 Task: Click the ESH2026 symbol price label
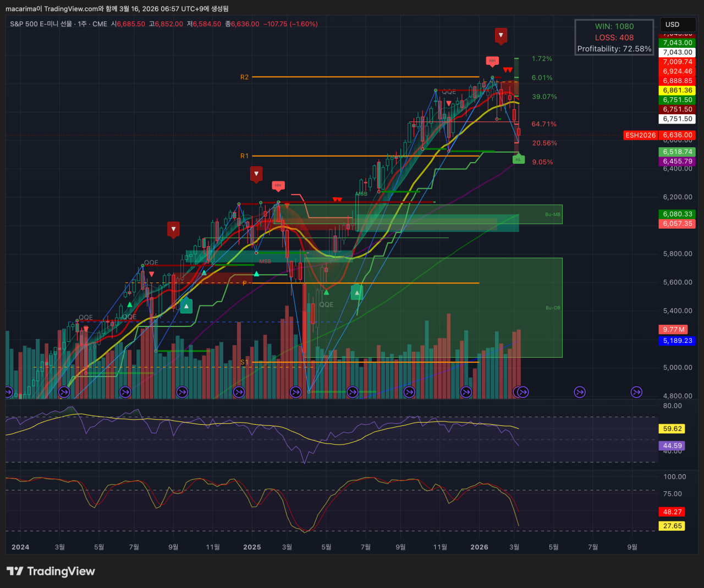(641, 135)
